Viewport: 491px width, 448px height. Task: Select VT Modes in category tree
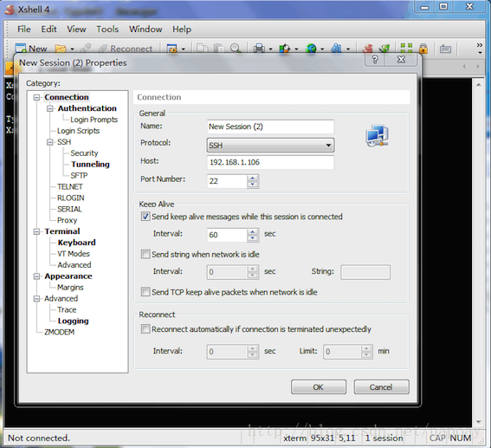[74, 254]
